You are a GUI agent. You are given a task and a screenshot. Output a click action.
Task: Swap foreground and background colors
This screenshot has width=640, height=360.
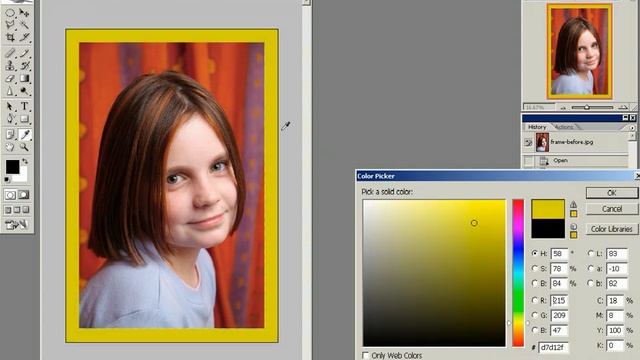pyautogui.click(x=24, y=162)
